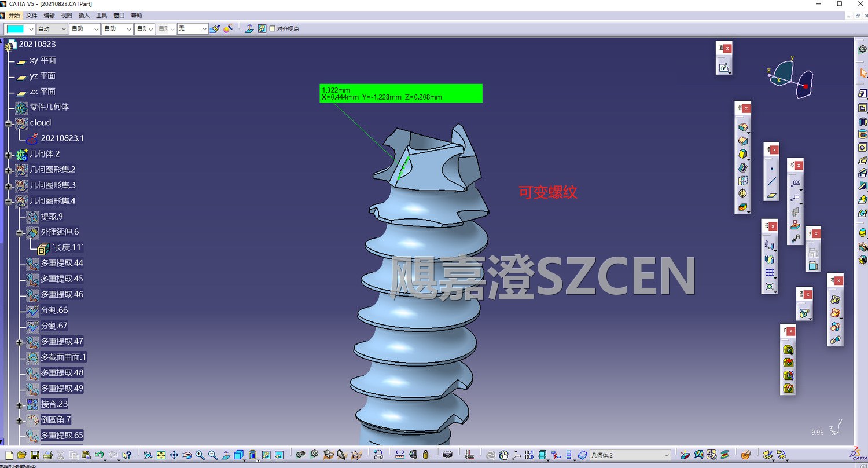Select 多截面曲面.1 in the tree

point(63,357)
